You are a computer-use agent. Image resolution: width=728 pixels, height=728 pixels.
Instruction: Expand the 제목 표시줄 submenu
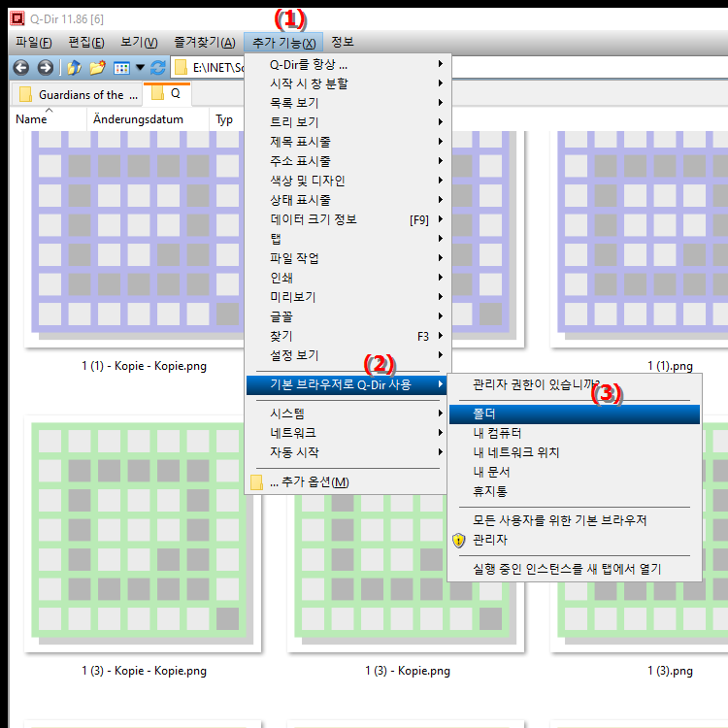point(347,142)
